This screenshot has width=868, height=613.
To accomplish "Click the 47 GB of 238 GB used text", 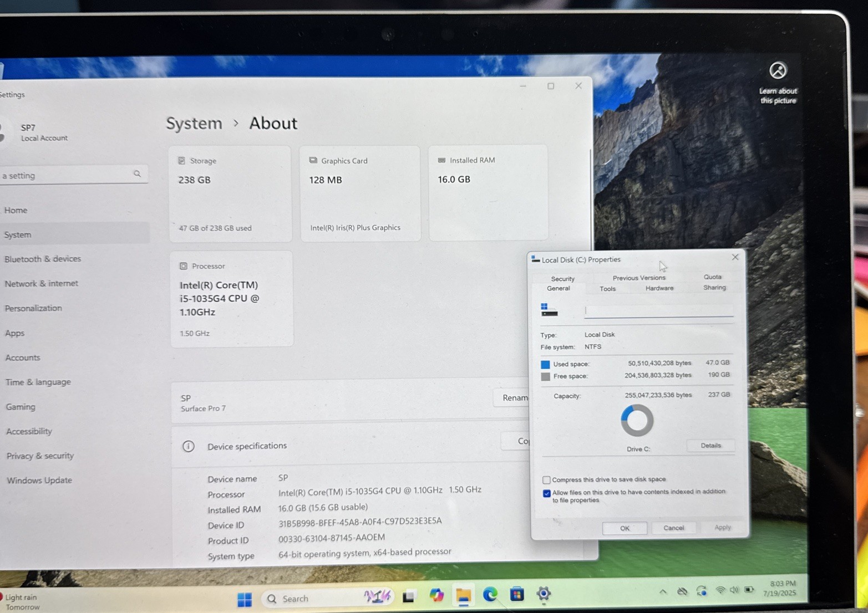I will point(215,228).
